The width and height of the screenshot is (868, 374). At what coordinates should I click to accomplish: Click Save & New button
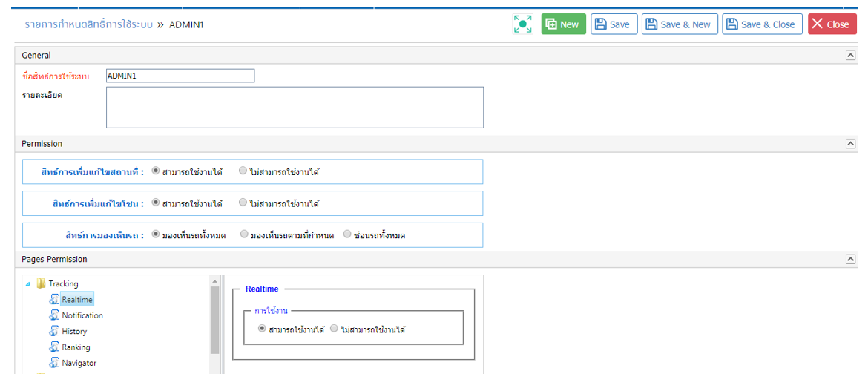680,24
